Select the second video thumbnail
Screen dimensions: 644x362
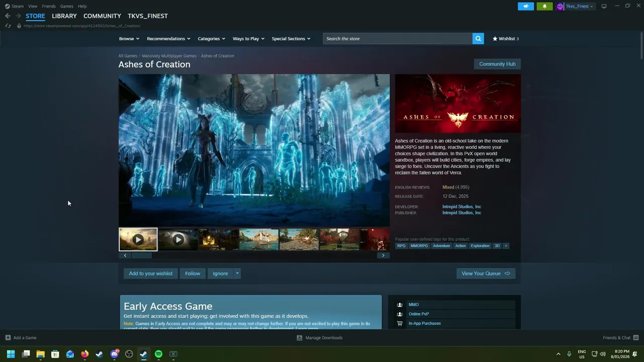tap(178, 240)
